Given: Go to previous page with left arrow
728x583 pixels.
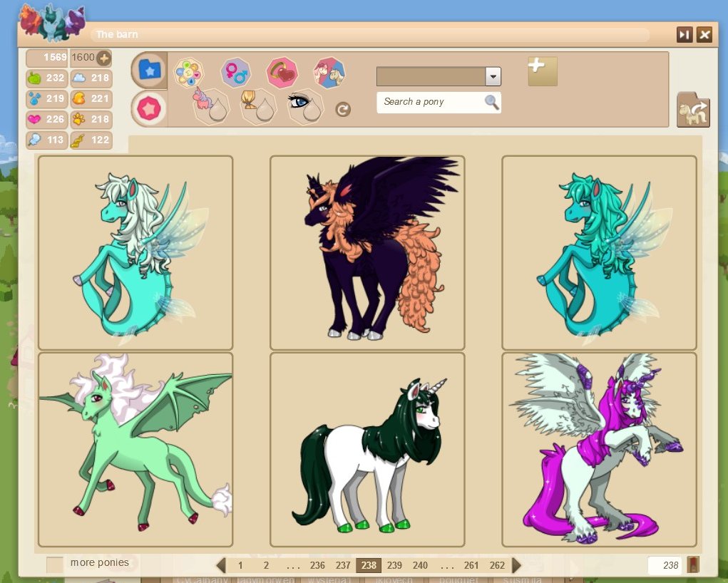Looking at the screenshot, I should 221,565.
